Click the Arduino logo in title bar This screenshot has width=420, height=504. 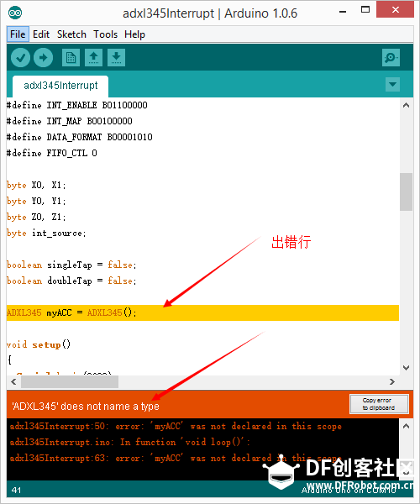[15, 13]
